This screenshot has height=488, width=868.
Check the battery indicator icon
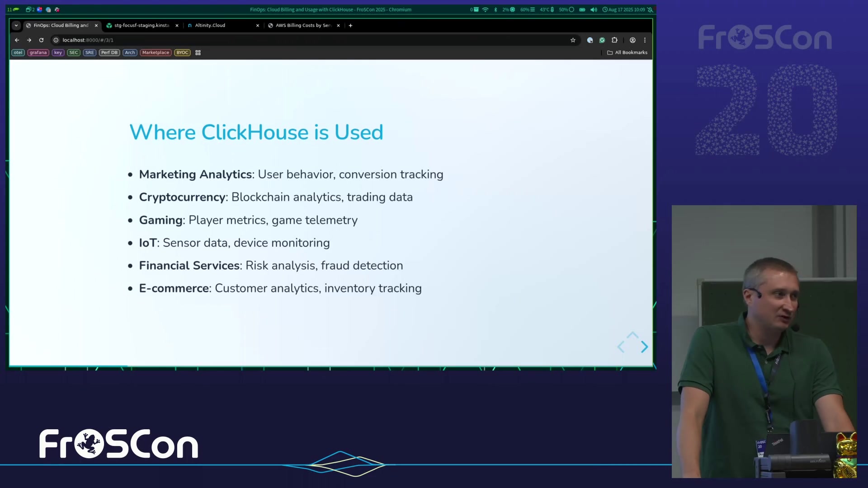(582, 9)
